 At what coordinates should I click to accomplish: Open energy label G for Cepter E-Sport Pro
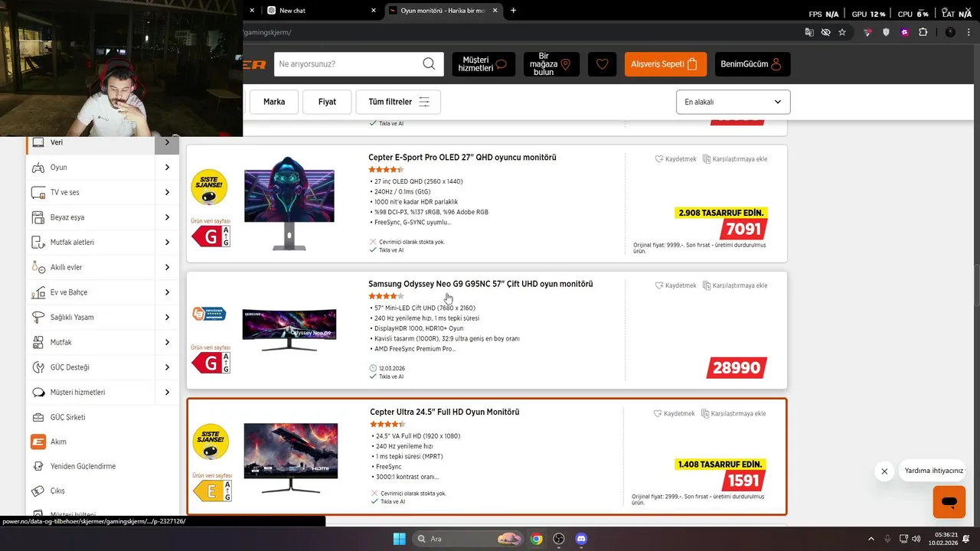pos(211,236)
